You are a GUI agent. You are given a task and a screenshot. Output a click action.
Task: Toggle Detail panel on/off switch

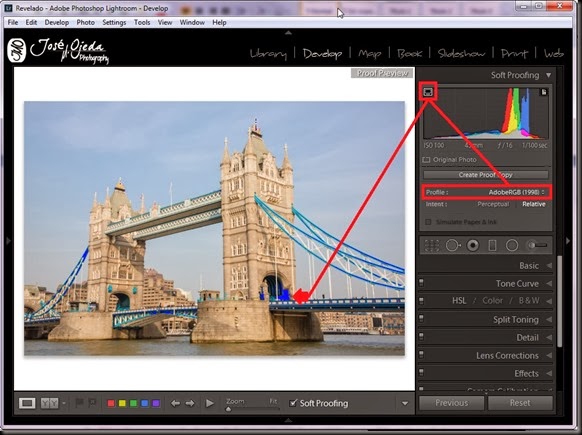coord(421,337)
